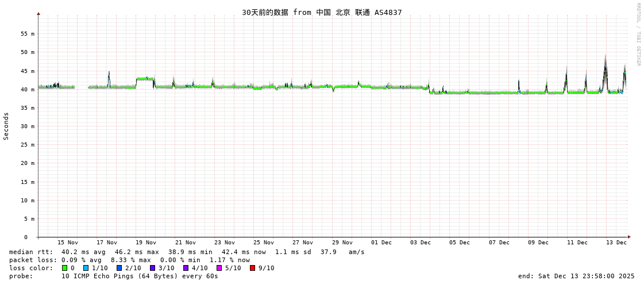This screenshot has width=644, height=284.
Task: Click the Seconds y-axis title
Action: (6, 126)
